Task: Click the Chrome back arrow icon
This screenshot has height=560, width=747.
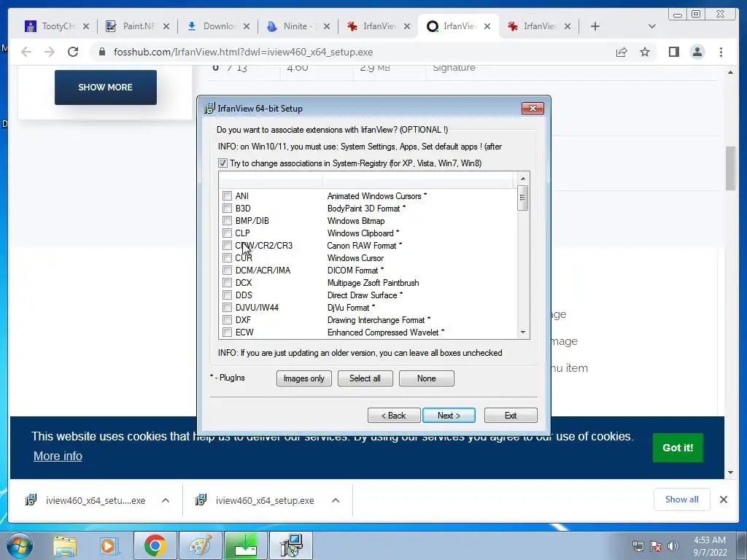Action: coord(26,52)
